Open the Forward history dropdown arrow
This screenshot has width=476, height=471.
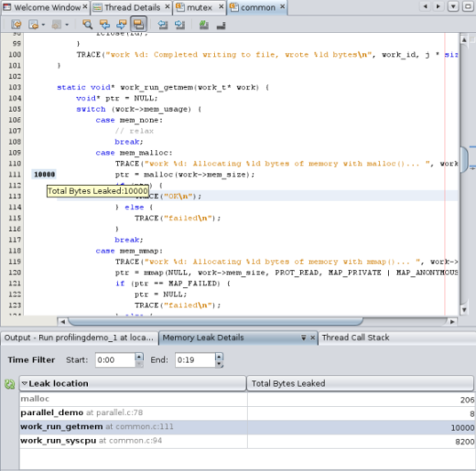tap(67, 25)
